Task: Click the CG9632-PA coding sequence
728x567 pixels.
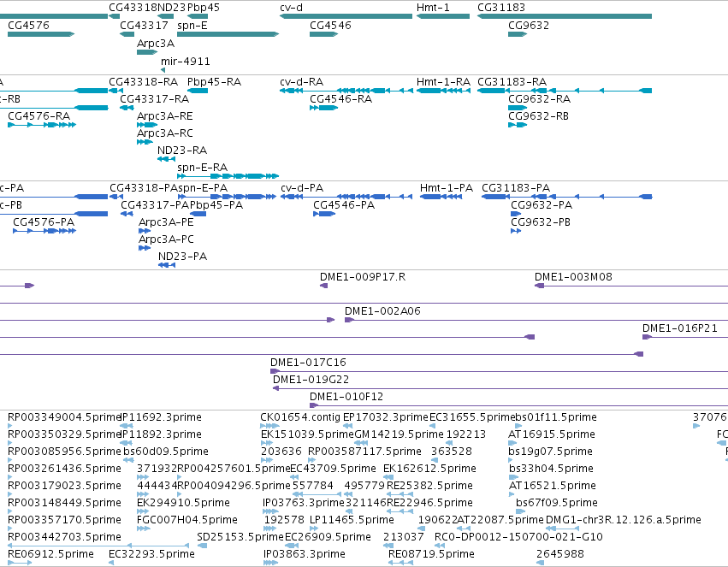Action: coord(516,214)
